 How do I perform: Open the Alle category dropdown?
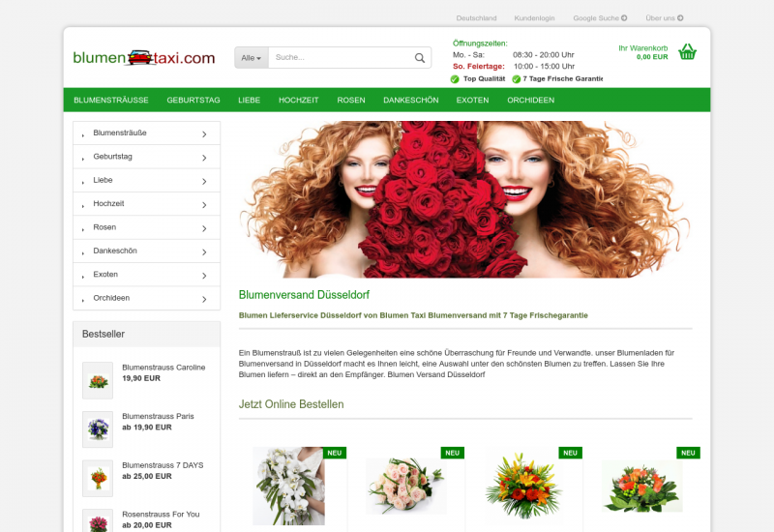(x=252, y=58)
